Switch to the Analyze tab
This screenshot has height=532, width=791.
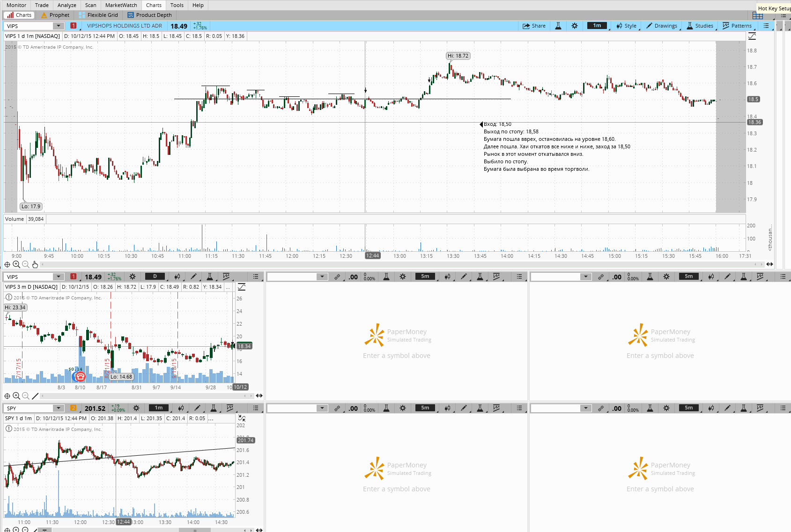coord(67,5)
